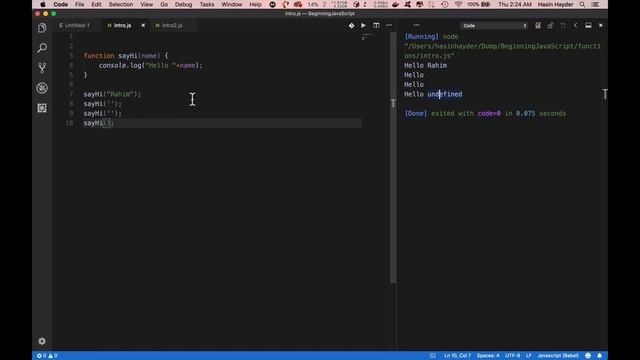
Task: Open the Edit menu
Action: click(x=96, y=4)
